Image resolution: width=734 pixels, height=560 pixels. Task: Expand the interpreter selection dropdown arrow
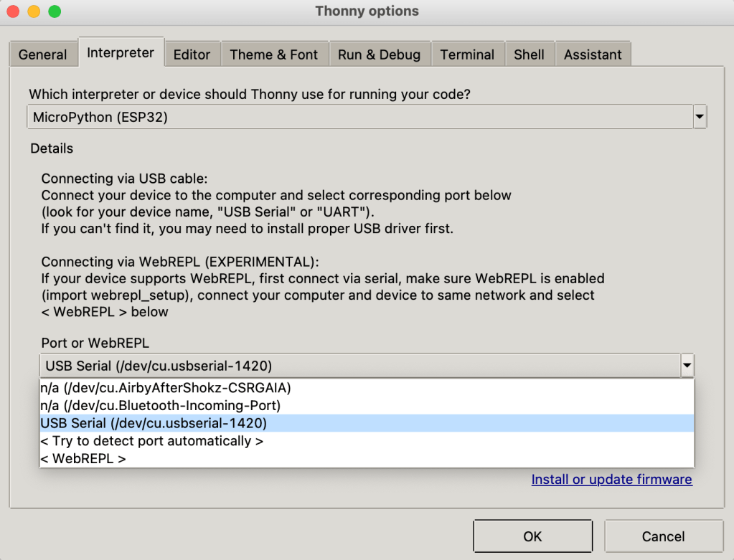pos(700,117)
